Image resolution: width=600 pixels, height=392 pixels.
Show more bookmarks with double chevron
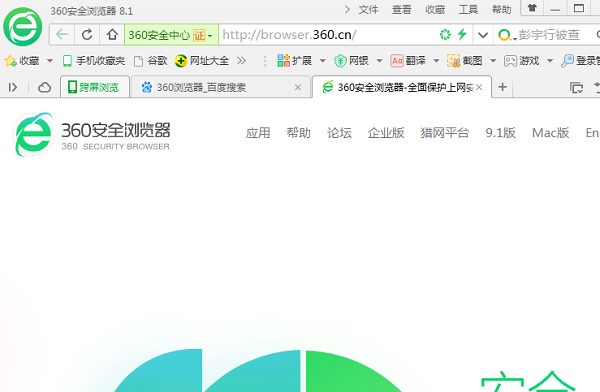(241, 60)
